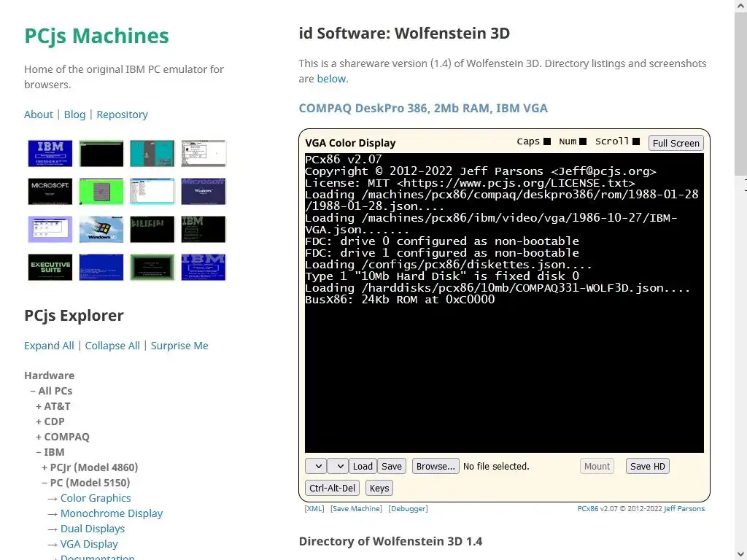Click the page vertical scrollbar thumb
This screenshot has height=560, width=747.
tap(741, 93)
